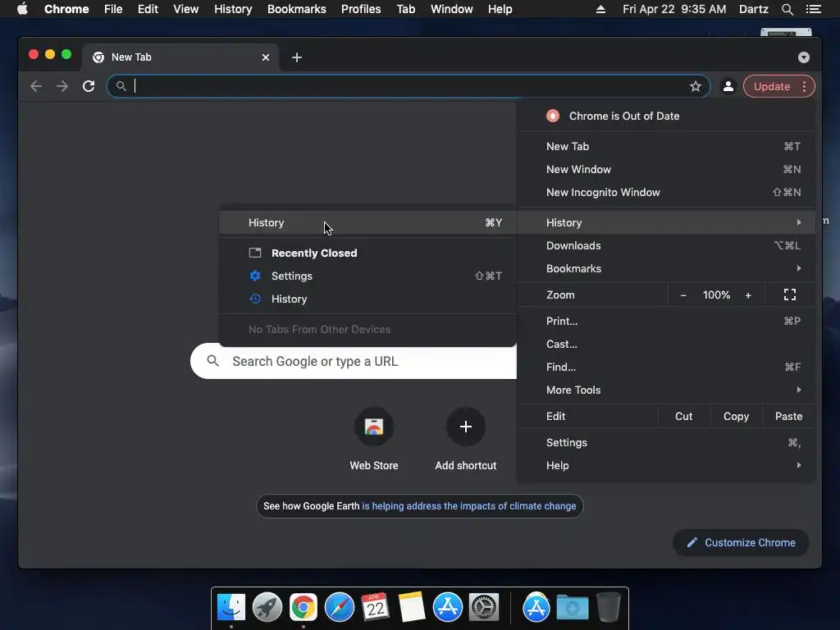Open the Apple menu
The height and width of the screenshot is (630, 840).
pos(22,9)
